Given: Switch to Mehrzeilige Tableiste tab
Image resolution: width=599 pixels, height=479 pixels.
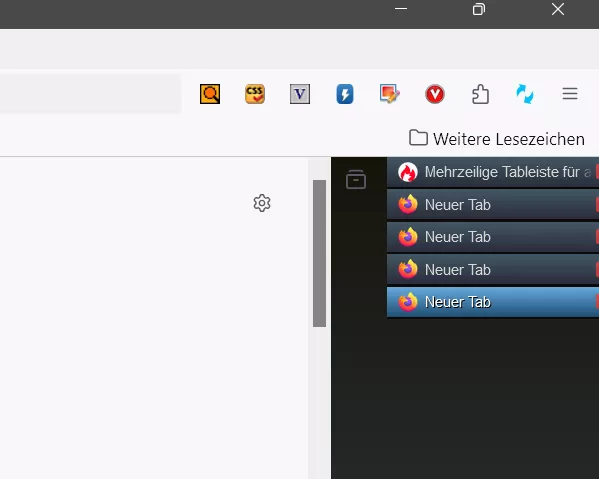Looking at the screenshot, I should (493, 172).
